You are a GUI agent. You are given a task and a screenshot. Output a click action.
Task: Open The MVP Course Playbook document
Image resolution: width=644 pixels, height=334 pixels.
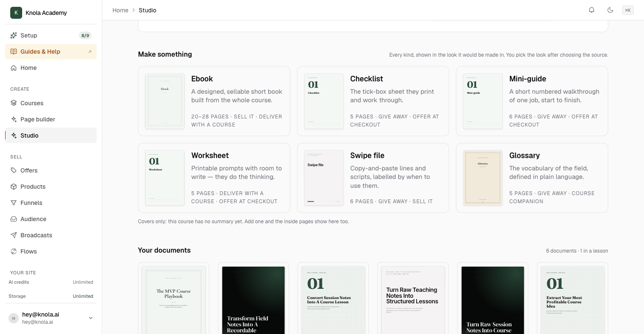click(x=173, y=299)
